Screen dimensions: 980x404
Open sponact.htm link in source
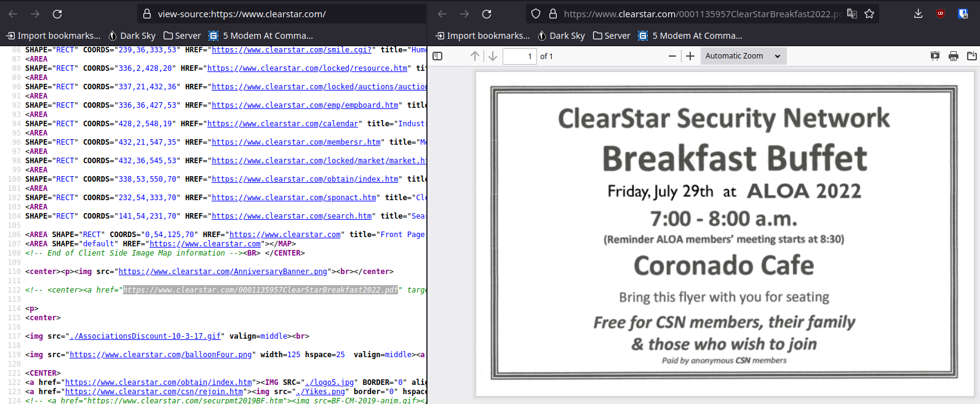293,198
